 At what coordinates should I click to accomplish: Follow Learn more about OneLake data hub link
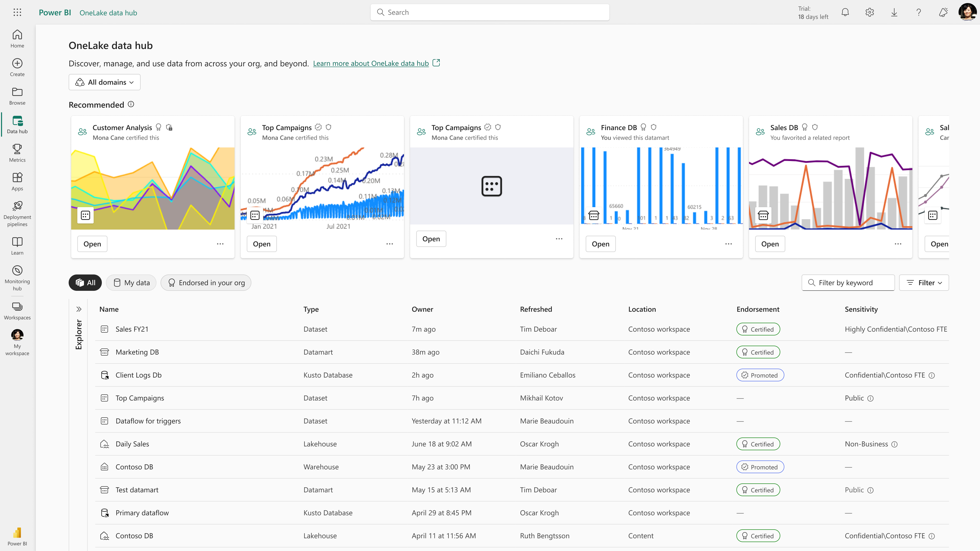[x=371, y=64]
